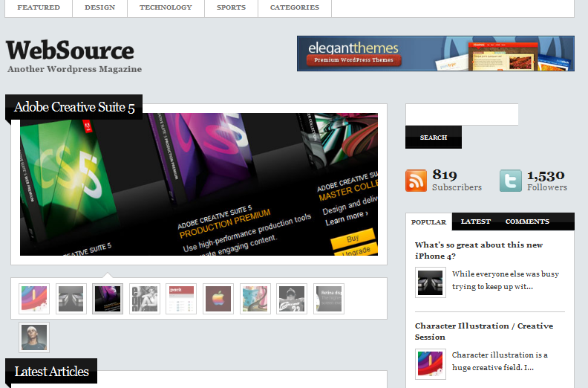The width and height of the screenshot is (588, 388).
Task: Select the active purple Adobe slider thumbnail
Action: (108, 299)
